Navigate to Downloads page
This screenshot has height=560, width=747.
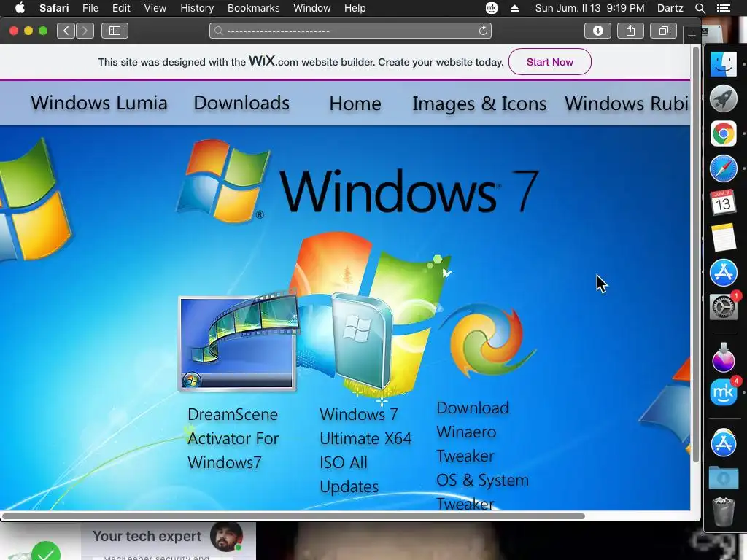[241, 103]
